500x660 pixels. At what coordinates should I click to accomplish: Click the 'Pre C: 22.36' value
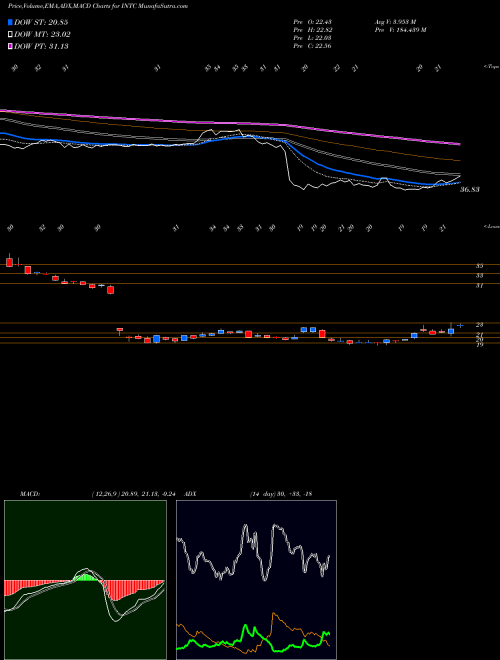pos(312,46)
